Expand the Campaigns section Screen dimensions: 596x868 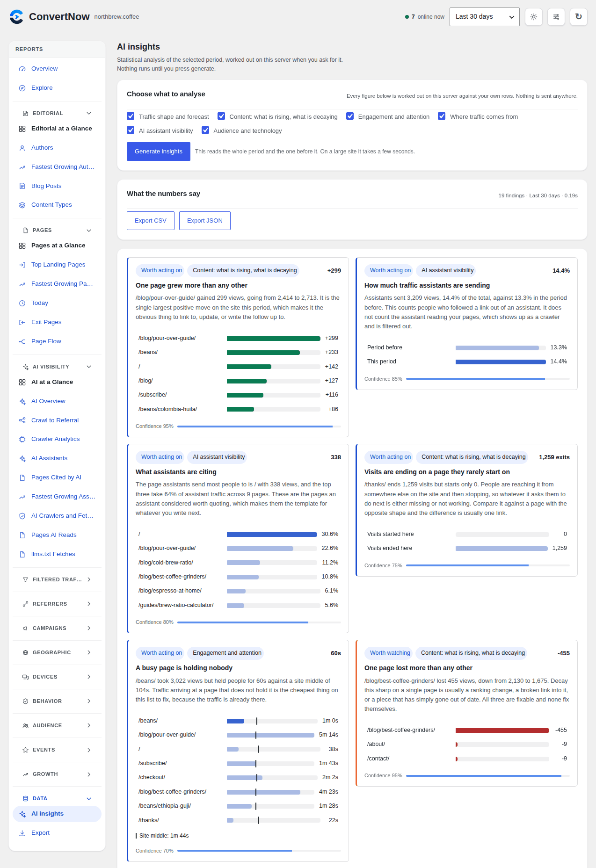tap(57, 628)
